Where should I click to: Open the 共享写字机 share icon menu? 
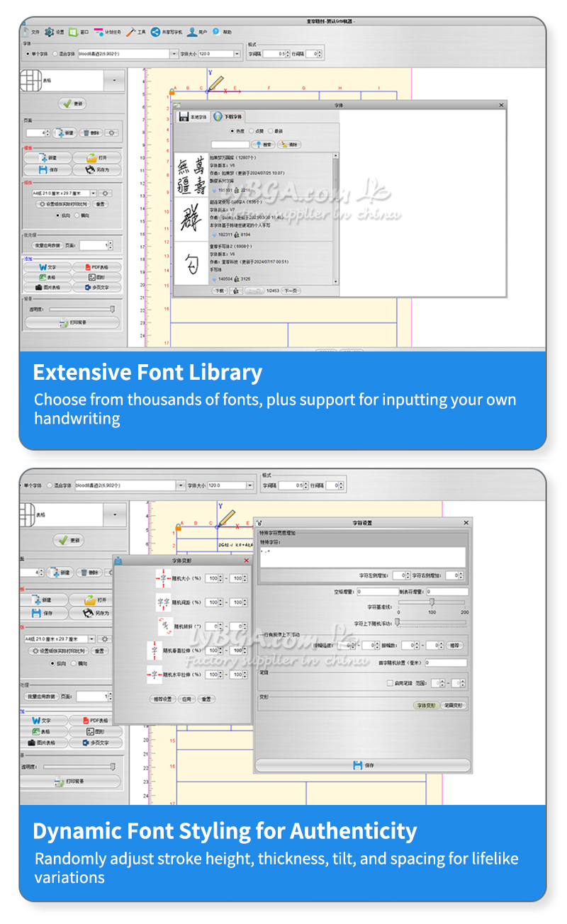(155, 32)
